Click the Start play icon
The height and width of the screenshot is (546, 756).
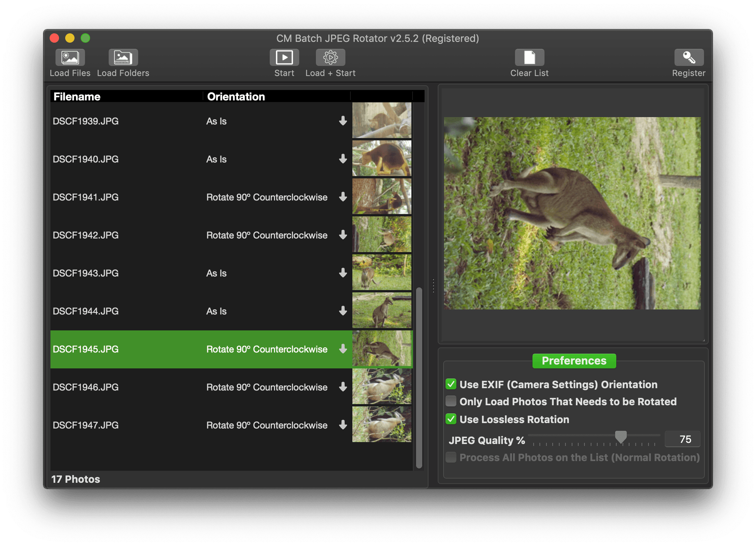click(x=284, y=57)
